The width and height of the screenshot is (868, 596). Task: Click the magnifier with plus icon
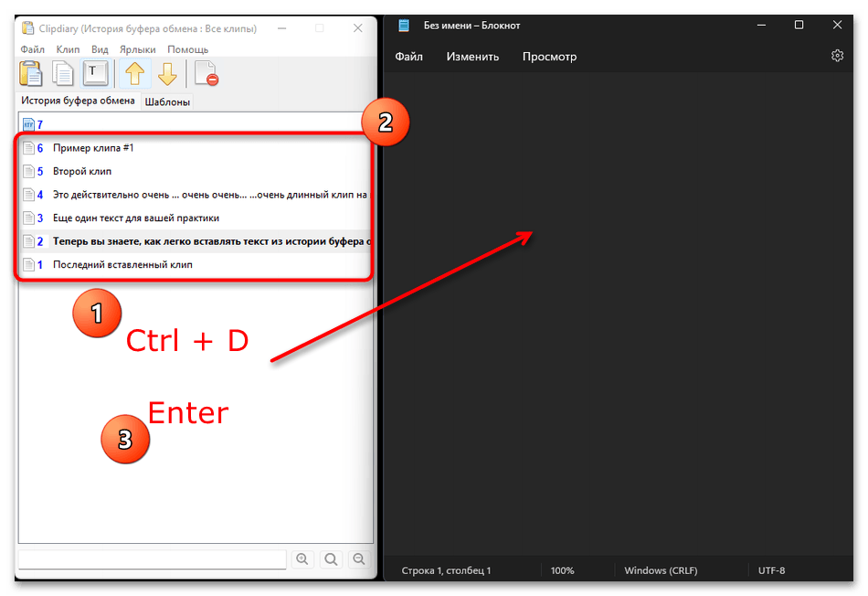[x=302, y=559]
